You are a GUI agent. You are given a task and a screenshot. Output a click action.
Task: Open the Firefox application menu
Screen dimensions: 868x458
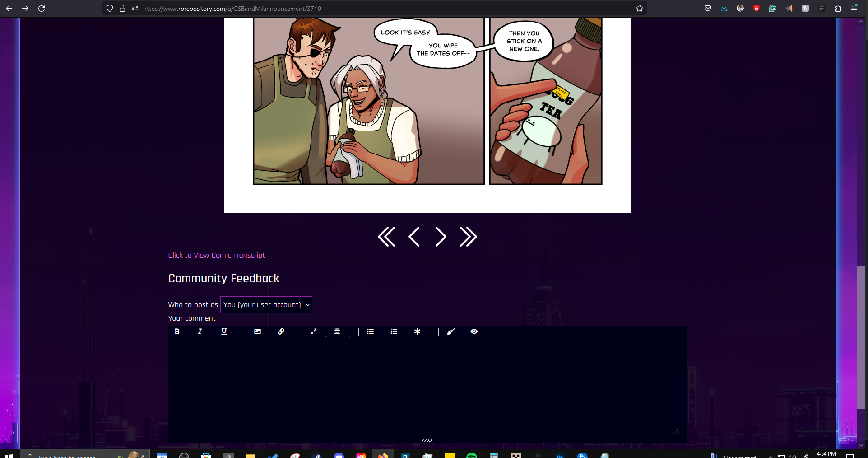tap(854, 8)
